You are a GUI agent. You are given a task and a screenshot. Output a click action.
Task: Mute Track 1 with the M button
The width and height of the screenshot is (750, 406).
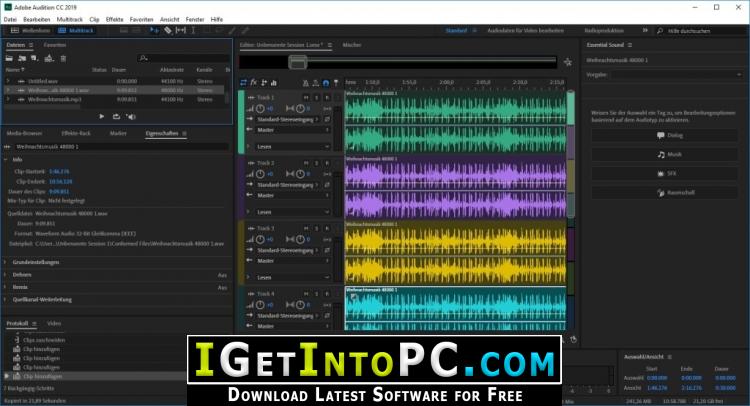click(306, 98)
